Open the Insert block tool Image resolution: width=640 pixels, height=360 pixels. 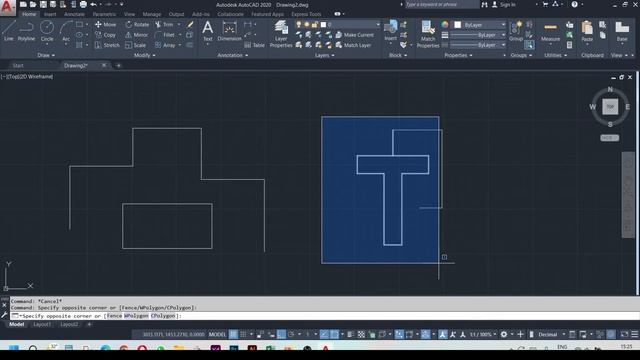391,31
